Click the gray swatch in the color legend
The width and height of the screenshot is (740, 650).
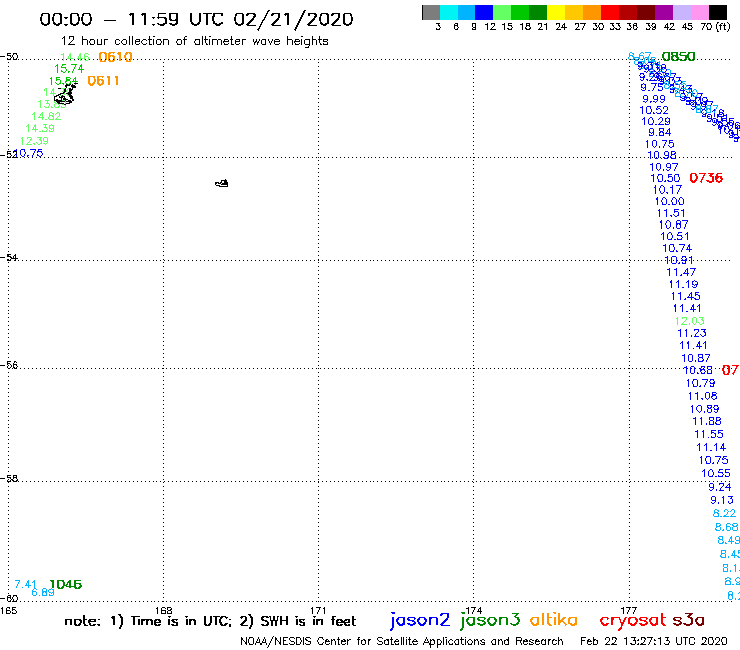431,12
